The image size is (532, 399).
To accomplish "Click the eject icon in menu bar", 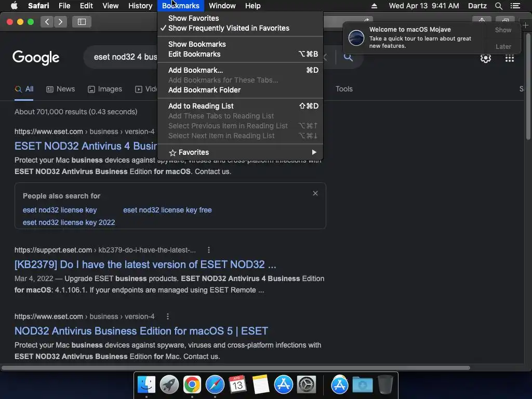I will (x=374, y=6).
